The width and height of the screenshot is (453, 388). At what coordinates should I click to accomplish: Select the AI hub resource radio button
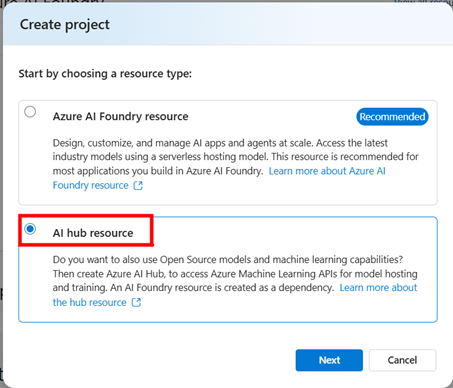30,229
